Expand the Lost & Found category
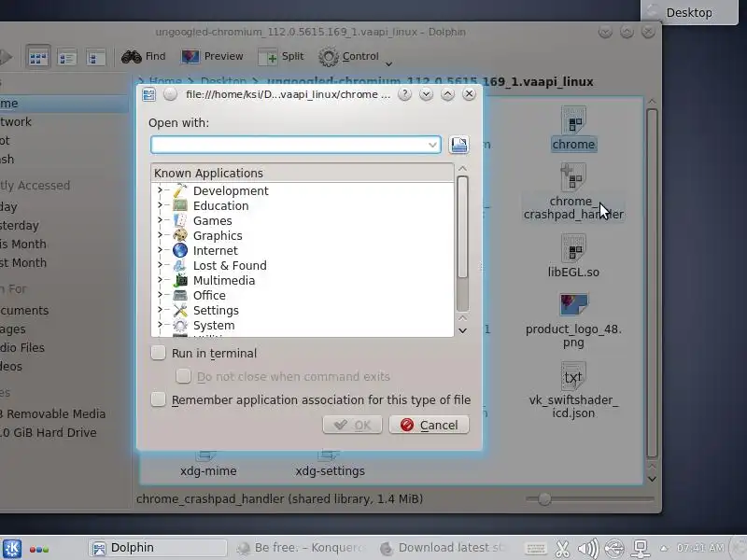747x560 pixels. pyautogui.click(x=160, y=265)
